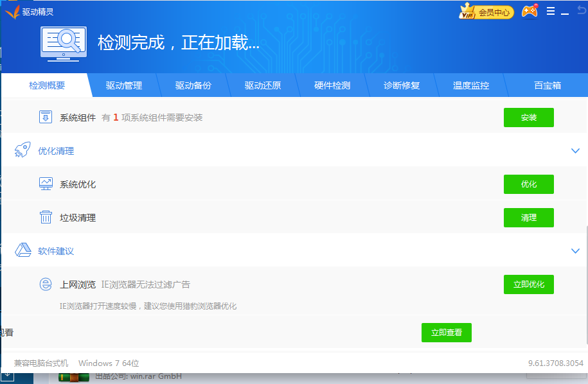Click the VIP 会员中心 badge

(x=486, y=12)
